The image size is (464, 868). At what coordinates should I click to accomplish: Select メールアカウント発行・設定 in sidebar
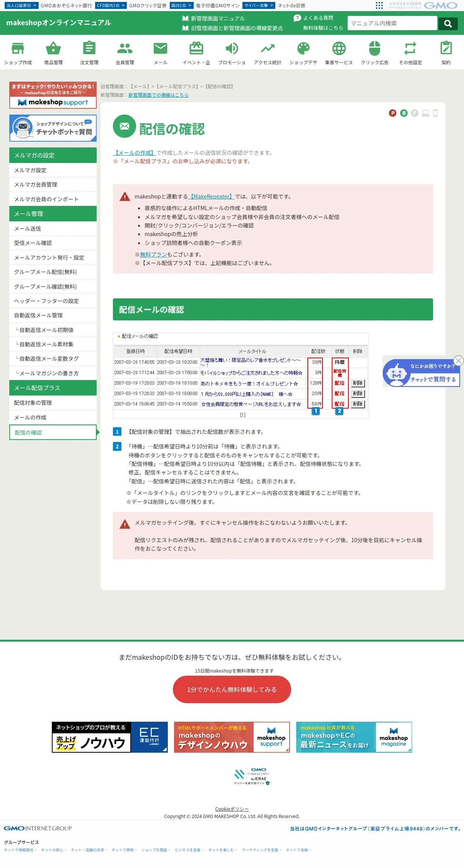point(53,258)
